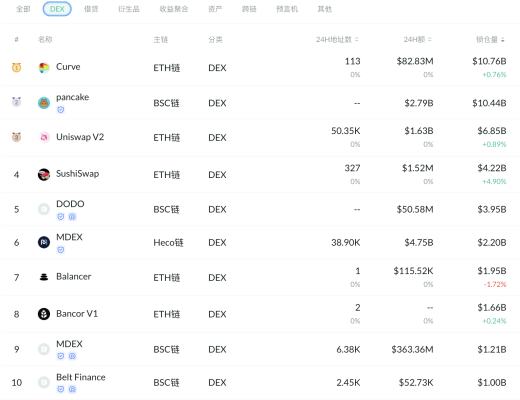Screen dimensions: 520x400
Task: Click the 38.90K address count cell
Action: click(345, 242)
